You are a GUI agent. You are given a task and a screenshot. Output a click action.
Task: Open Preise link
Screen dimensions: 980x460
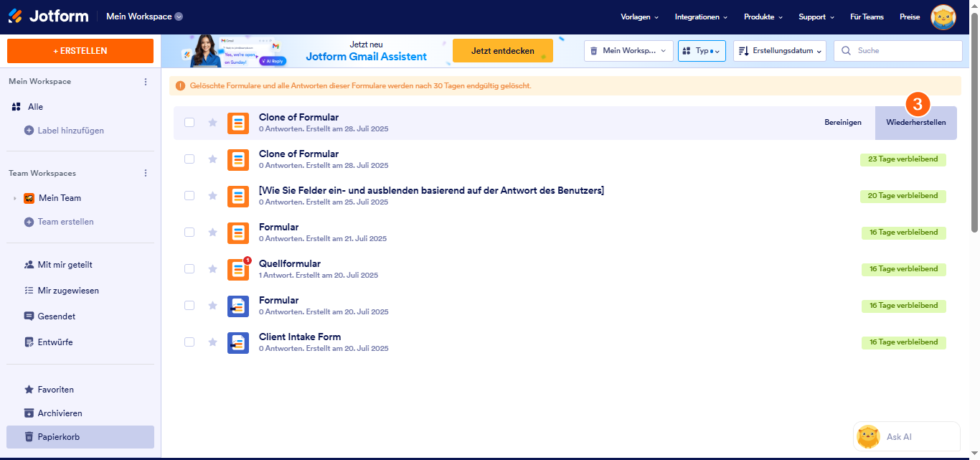910,17
